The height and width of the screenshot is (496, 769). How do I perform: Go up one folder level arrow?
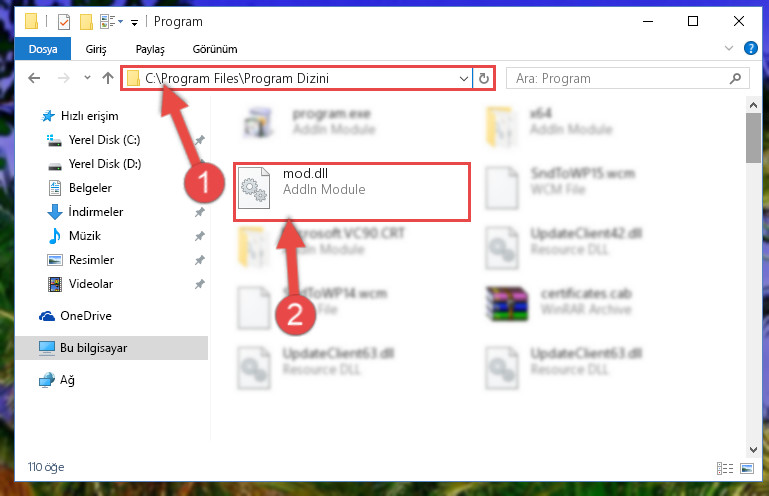pos(108,78)
